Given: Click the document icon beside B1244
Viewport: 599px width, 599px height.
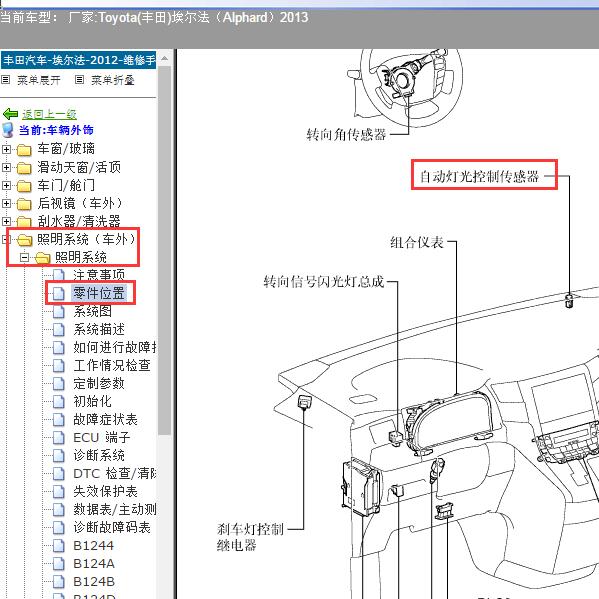Looking at the screenshot, I should pos(58,546).
